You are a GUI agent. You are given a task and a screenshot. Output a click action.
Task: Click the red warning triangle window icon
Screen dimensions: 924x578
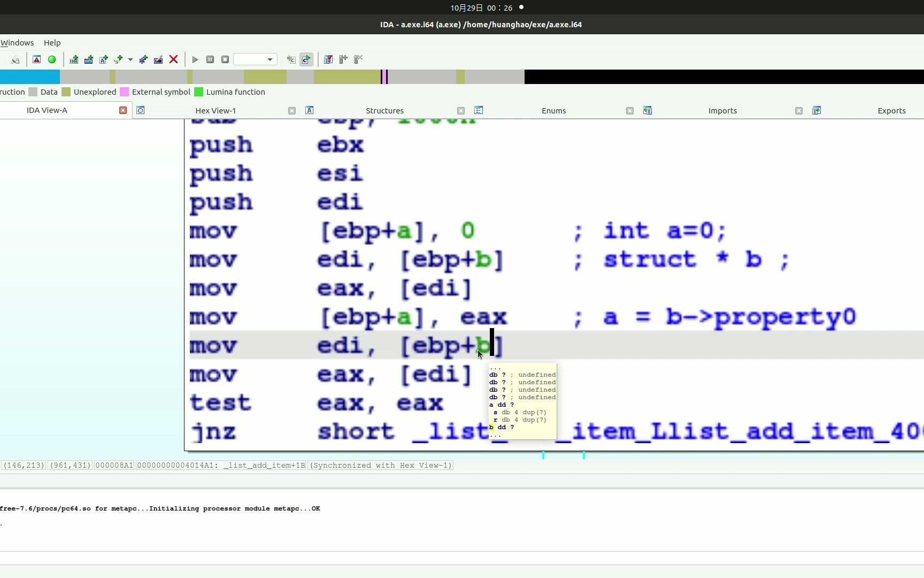37,59
